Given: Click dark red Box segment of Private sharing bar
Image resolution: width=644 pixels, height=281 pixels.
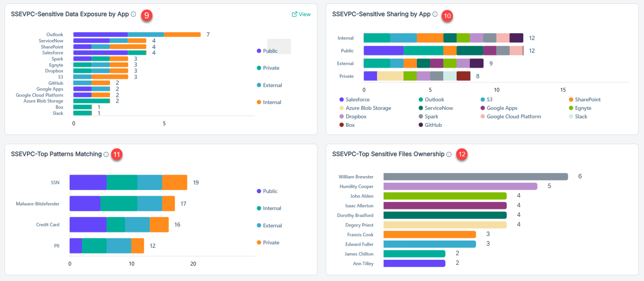Looking at the screenshot, I should 464,76.
